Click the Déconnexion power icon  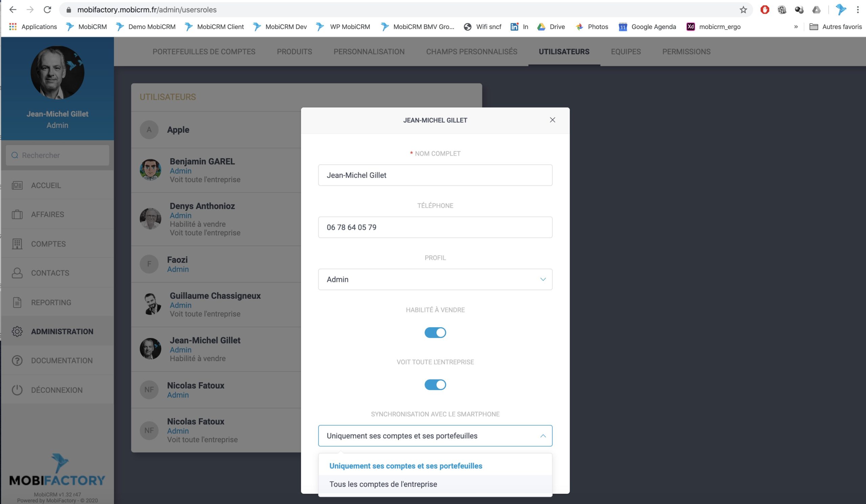coord(17,390)
